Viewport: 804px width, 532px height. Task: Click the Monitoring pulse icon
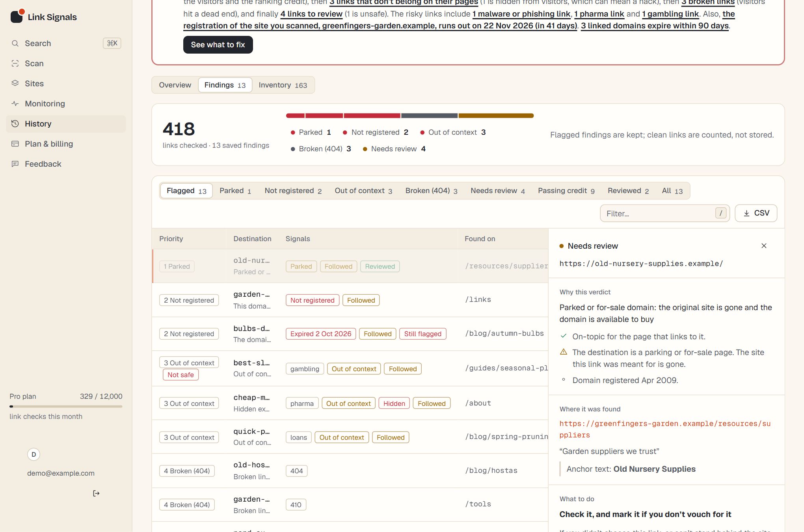click(15, 104)
